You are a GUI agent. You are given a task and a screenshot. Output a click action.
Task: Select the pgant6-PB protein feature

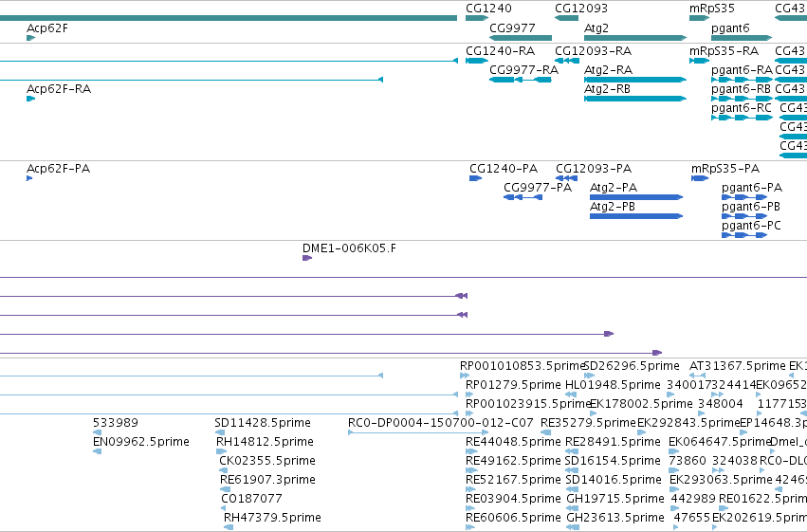pos(744,216)
